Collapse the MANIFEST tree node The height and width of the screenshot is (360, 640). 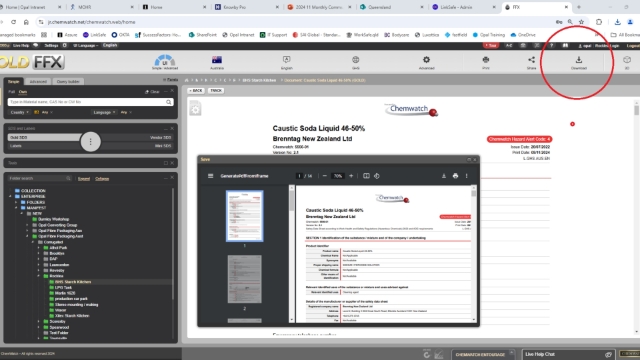pos(16,208)
